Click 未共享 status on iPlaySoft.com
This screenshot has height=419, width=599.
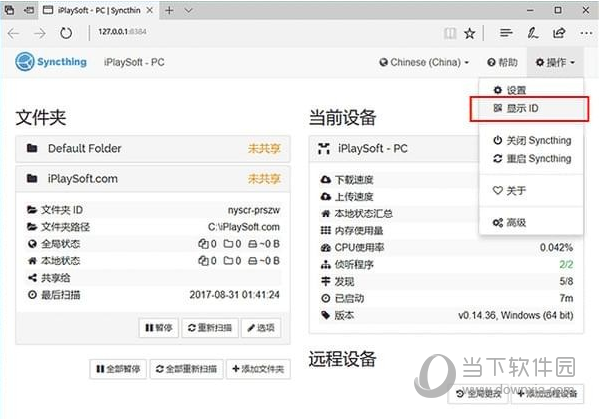(264, 179)
